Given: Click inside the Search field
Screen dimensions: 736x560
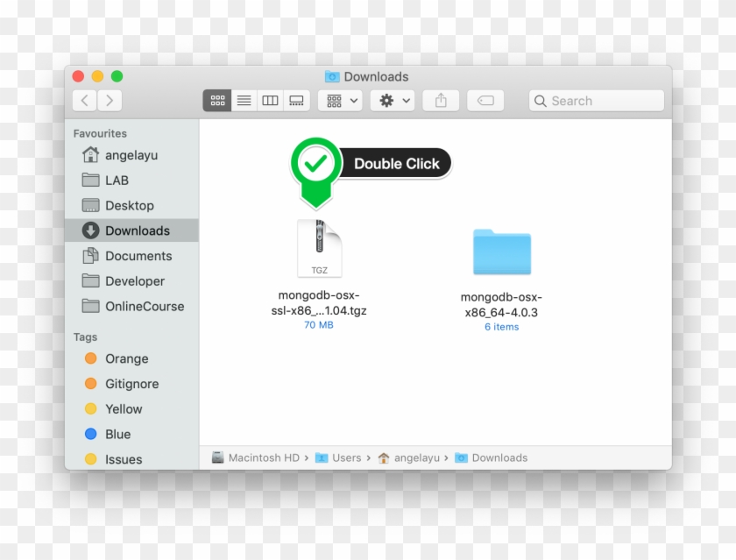Looking at the screenshot, I should click(596, 100).
